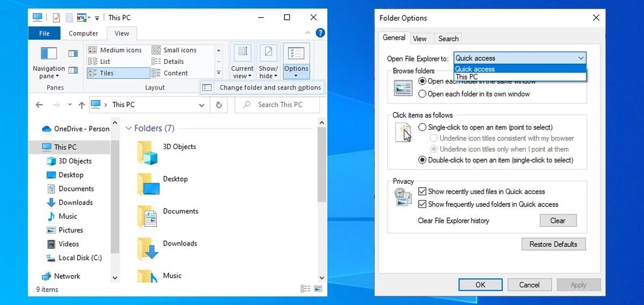The image size is (644, 305).
Task: Go up one level with Up arrow
Action: pyautogui.click(x=82, y=105)
